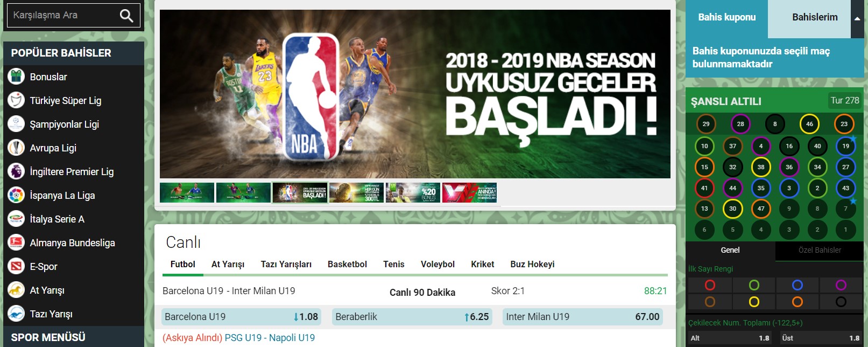Click the At Yarışı horse icon
The width and height of the screenshot is (868, 347).
pyautogui.click(x=16, y=290)
